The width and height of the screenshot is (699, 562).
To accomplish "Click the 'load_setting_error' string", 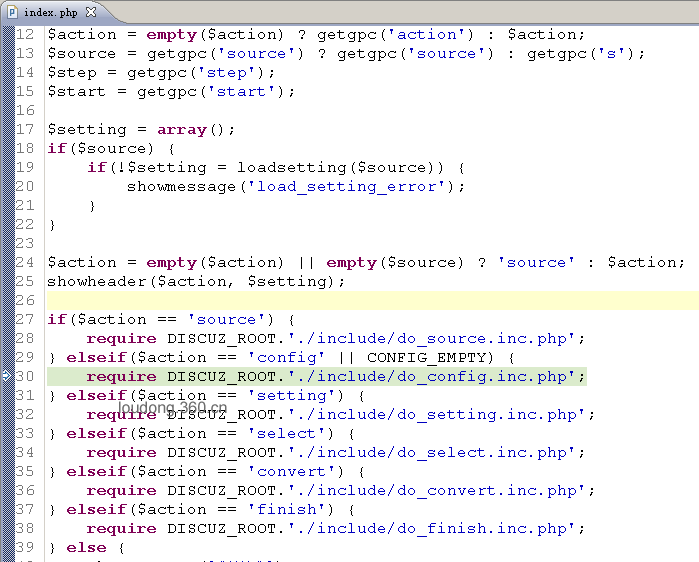I will tap(346, 186).
